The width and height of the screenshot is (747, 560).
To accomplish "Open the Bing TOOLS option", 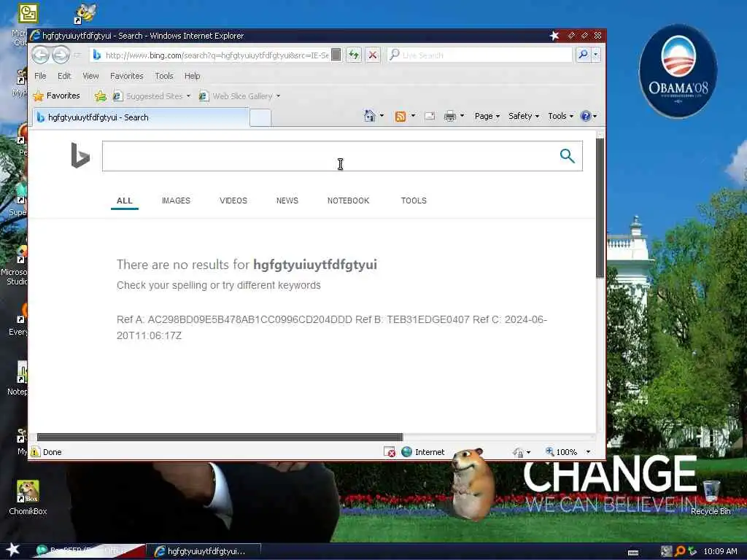I will [x=414, y=201].
